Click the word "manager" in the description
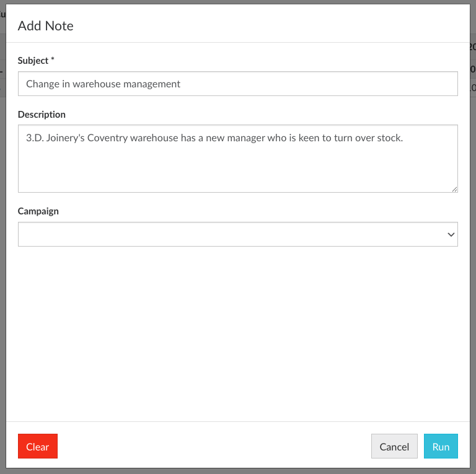The height and width of the screenshot is (474, 476). point(245,138)
